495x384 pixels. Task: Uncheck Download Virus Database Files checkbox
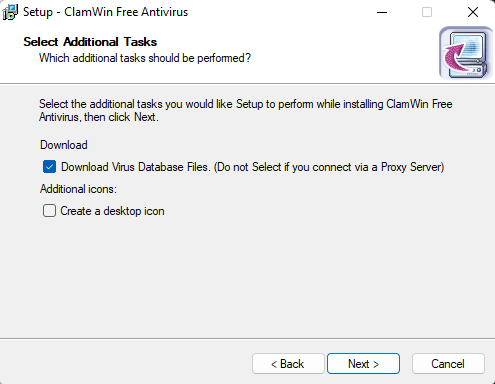pos(49,167)
